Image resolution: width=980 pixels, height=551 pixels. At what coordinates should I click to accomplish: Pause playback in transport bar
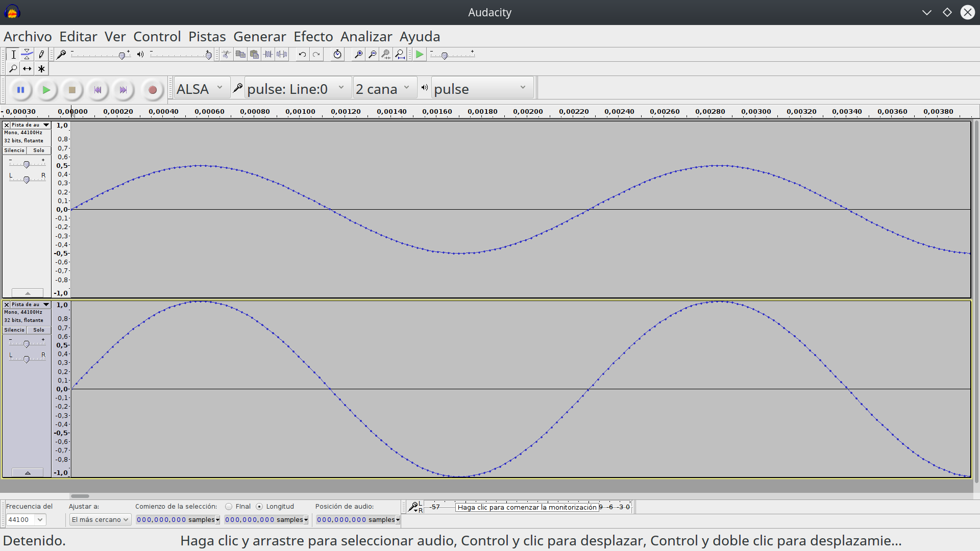20,90
